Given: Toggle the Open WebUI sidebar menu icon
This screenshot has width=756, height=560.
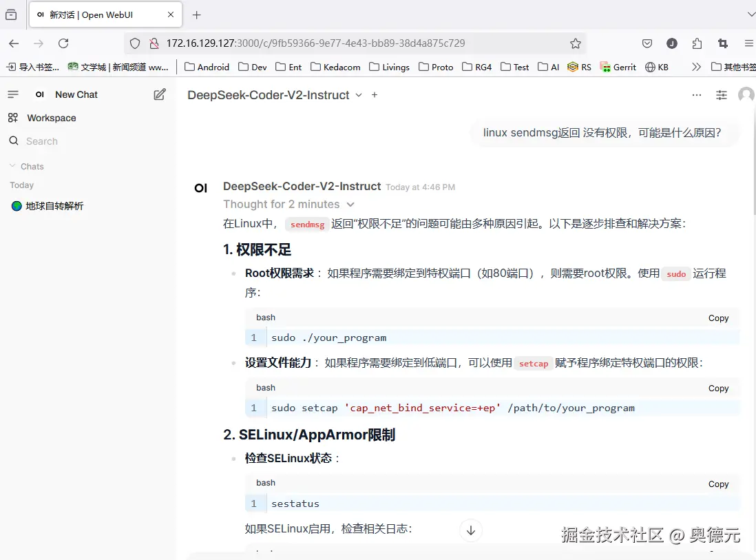Looking at the screenshot, I should [13, 94].
